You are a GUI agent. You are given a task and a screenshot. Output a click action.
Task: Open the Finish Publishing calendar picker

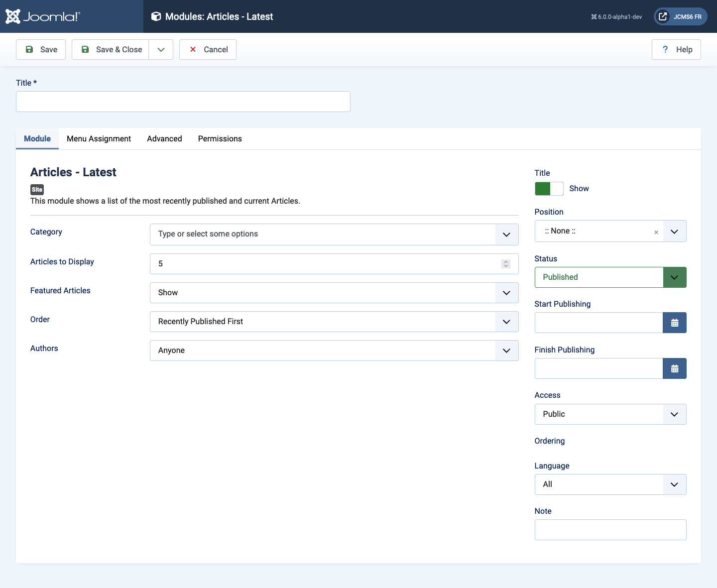point(675,368)
